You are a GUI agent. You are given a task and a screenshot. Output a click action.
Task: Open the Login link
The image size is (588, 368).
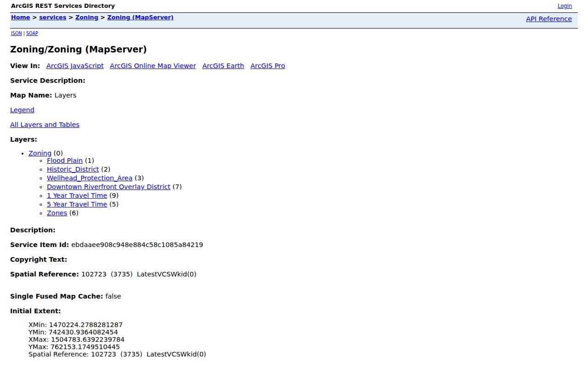(565, 6)
